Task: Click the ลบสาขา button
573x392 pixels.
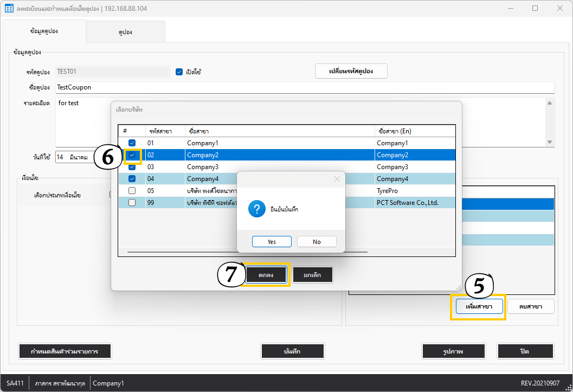Action: coord(531,306)
